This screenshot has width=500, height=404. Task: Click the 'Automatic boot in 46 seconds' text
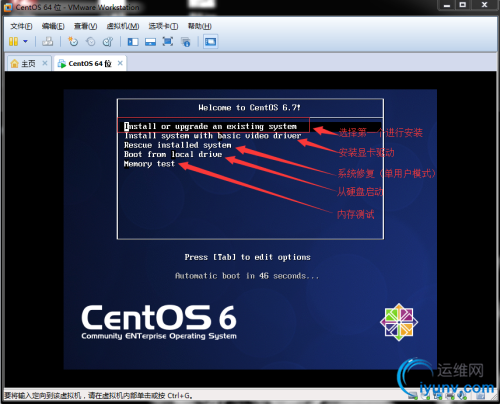click(247, 276)
